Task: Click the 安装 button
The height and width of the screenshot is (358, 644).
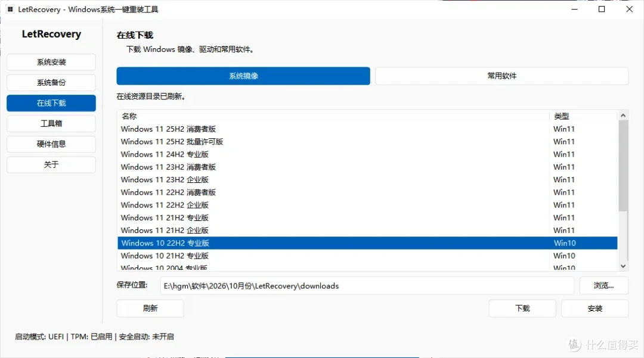Action: 595,309
